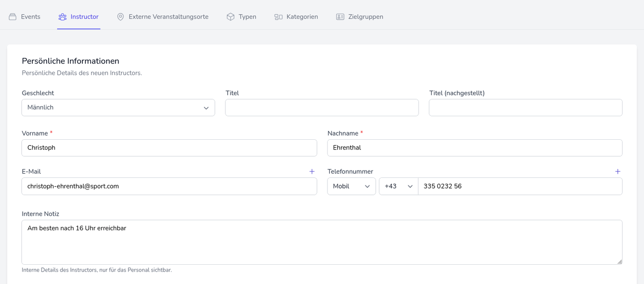The height and width of the screenshot is (284, 644).
Task: Open the Geschlecht dropdown
Action: pyautogui.click(x=118, y=108)
